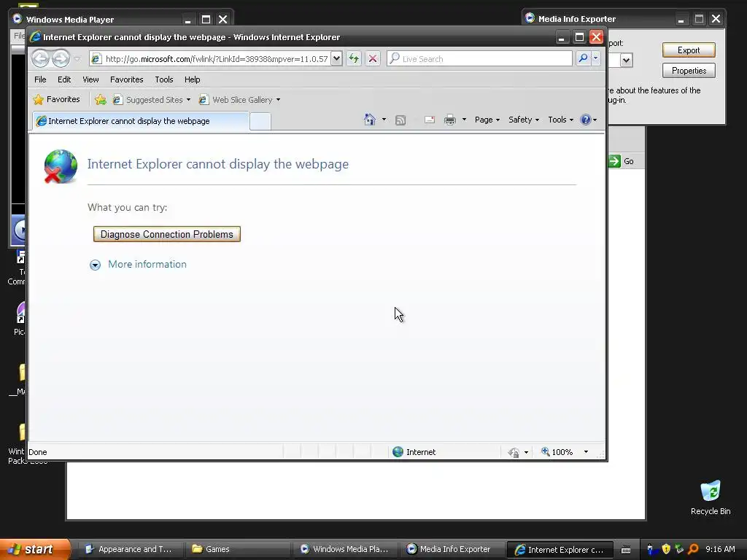Viewport: 747px width, 560px height.
Task: Open the combo box in Media Info Exporter
Action: pos(626,61)
